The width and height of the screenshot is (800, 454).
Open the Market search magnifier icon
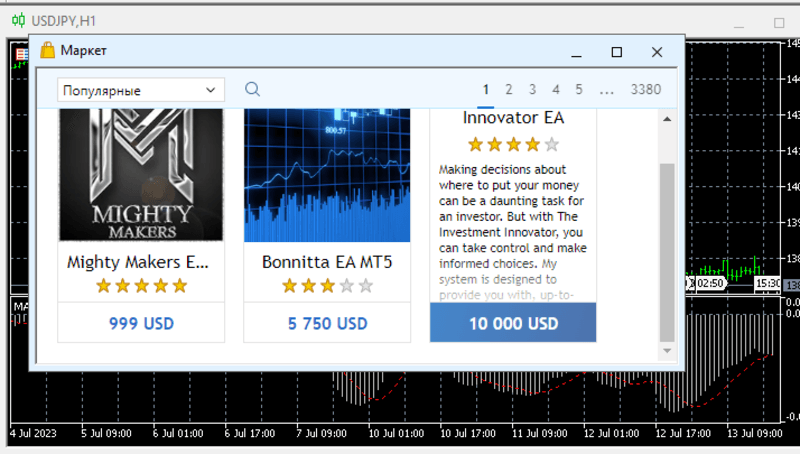tap(252, 89)
